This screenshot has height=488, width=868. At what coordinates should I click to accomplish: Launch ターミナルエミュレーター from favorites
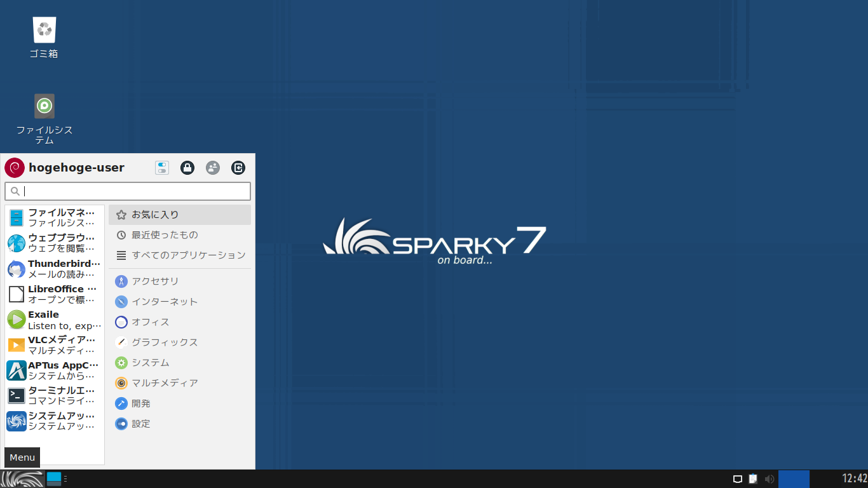55,396
